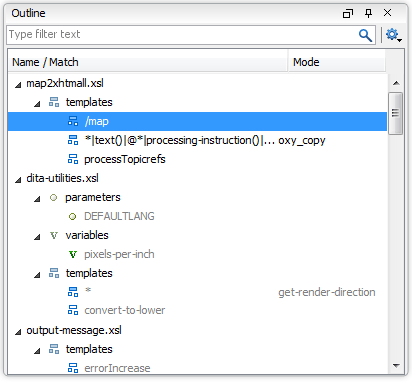Select the errorIncrease template
The width and height of the screenshot is (412, 382).
(x=117, y=368)
